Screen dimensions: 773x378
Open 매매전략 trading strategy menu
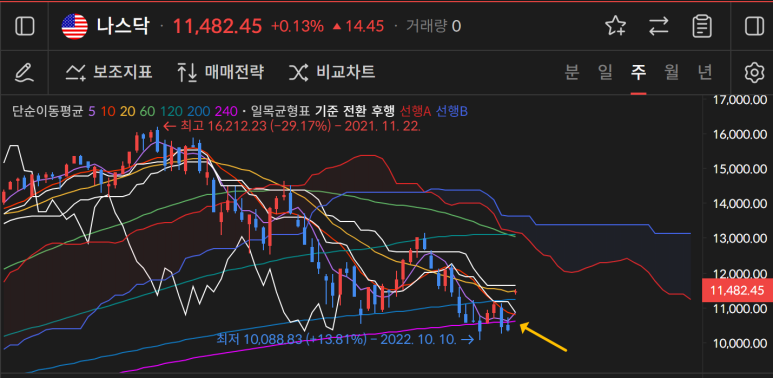coord(220,72)
